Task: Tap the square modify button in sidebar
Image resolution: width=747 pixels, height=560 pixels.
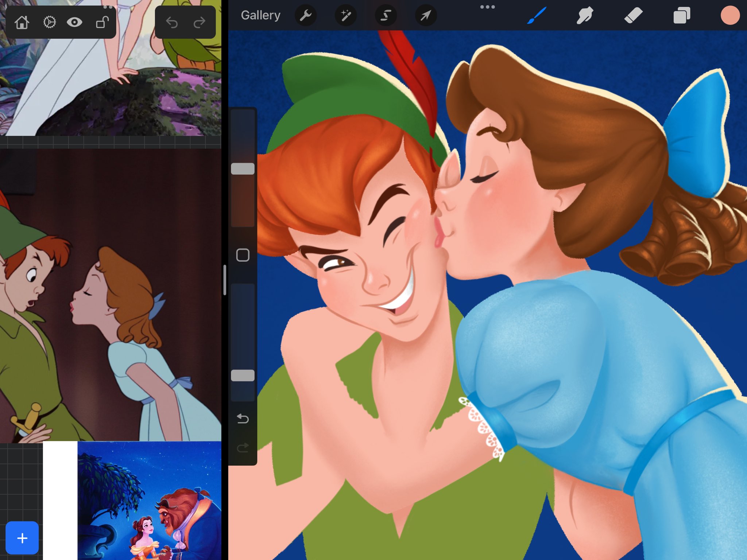Action: coord(243,255)
